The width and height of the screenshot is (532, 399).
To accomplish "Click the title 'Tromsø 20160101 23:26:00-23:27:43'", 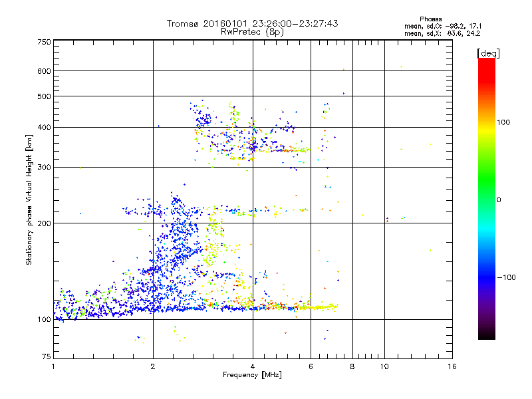I will pos(252,23).
